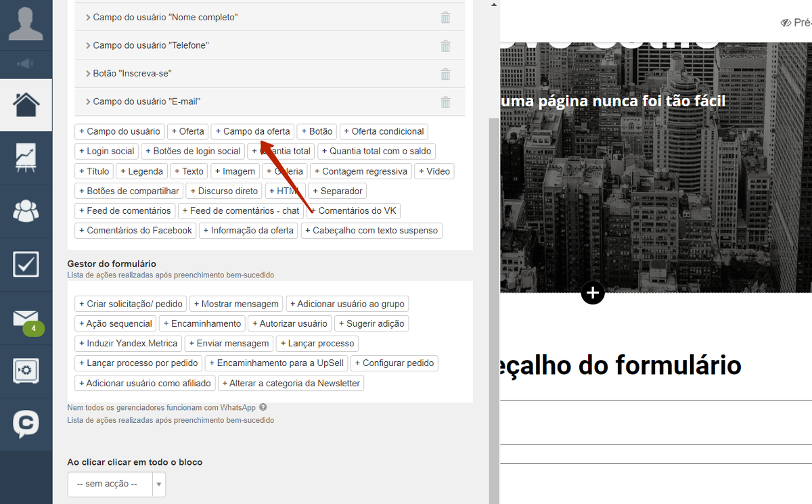Viewport: 812px width, 504px height.
Task: Open the "sem acção" dropdown
Action: tap(116, 484)
